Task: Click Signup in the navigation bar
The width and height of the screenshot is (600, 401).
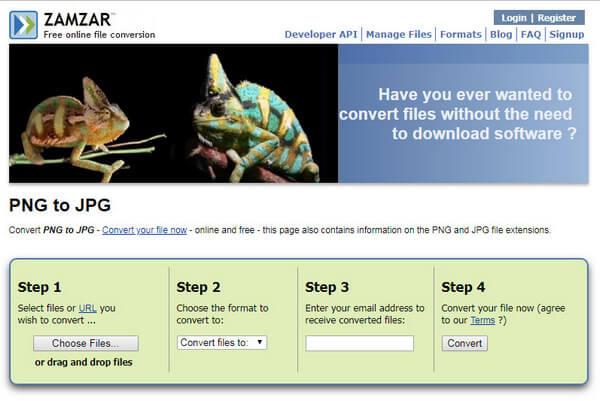Action: coord(566,34)
